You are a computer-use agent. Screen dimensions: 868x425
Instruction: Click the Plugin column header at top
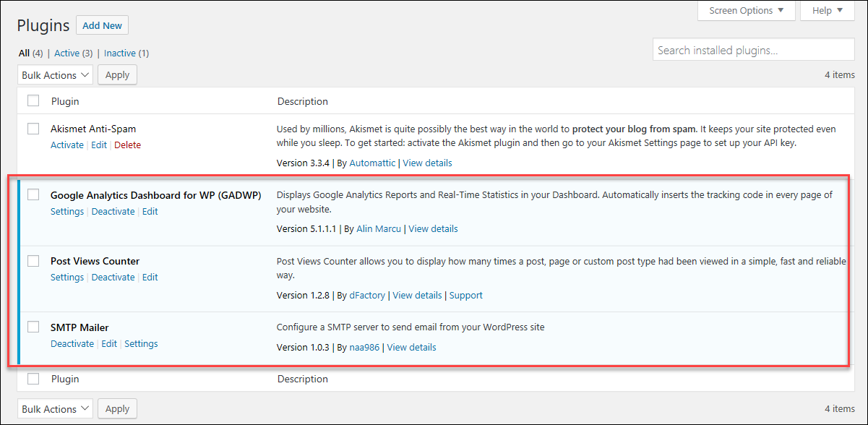[x=65, y=101]
